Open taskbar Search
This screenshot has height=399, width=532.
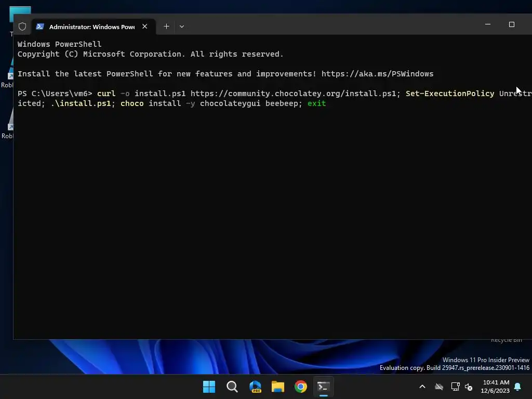pyautogui.click(x=232, y=387)
